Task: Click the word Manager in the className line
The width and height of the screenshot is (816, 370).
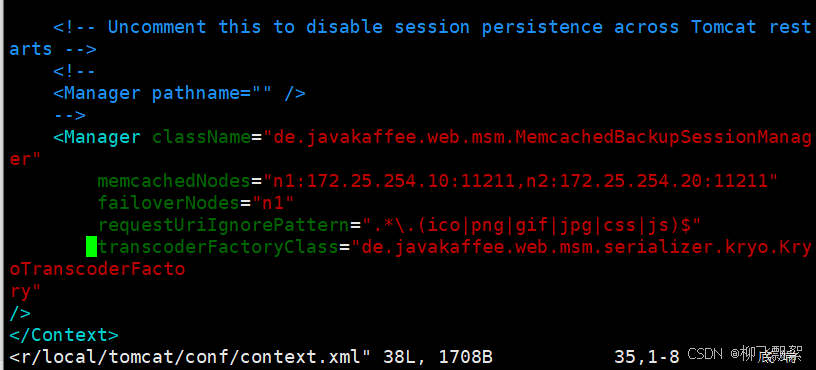Action: (103, 137)
